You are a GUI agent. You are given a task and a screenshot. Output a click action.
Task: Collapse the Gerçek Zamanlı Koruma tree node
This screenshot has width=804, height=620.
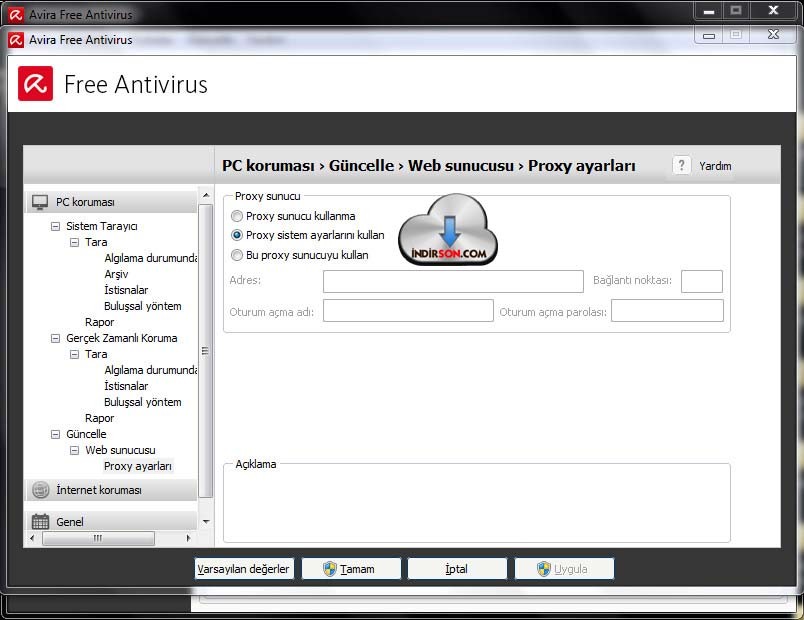55,338
